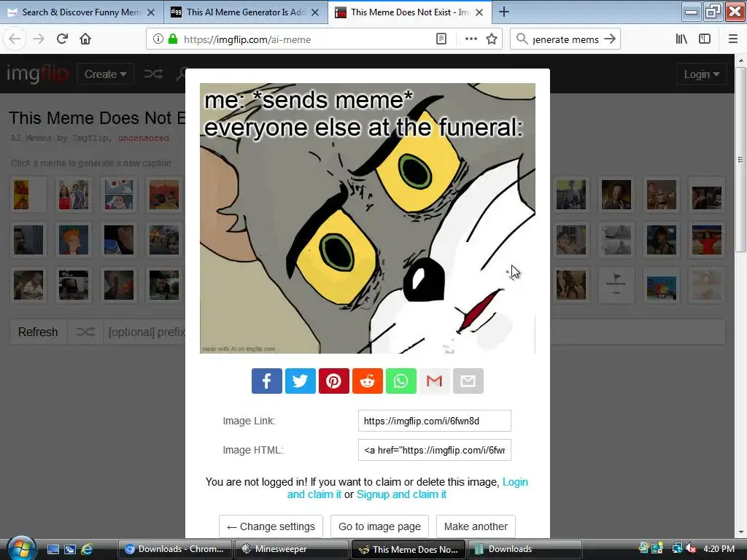The image size is (747, 560).
Task: Click Signup and claim it link
Action: pos(401,494)
